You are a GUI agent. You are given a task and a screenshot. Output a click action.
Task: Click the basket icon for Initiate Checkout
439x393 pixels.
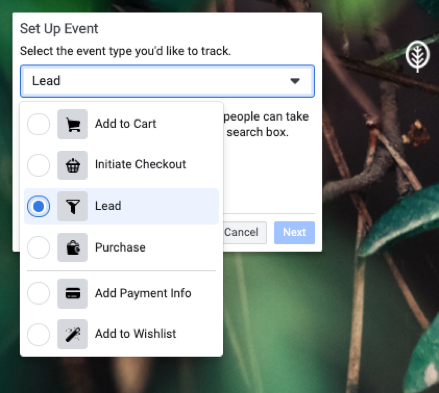click(x=72, y=165)
